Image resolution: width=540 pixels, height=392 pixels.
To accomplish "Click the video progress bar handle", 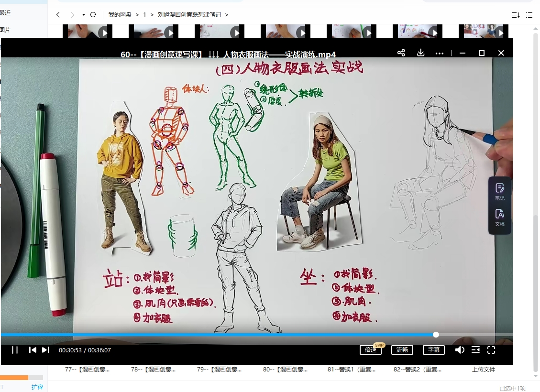I will (x=435, y=335).
